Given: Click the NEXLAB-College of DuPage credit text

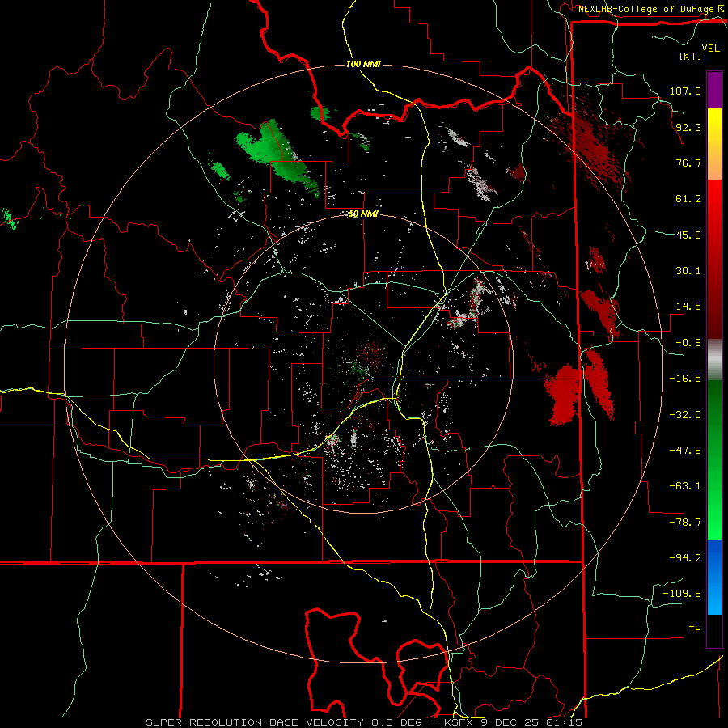Looking at the screenshot, I should point(645,9).
